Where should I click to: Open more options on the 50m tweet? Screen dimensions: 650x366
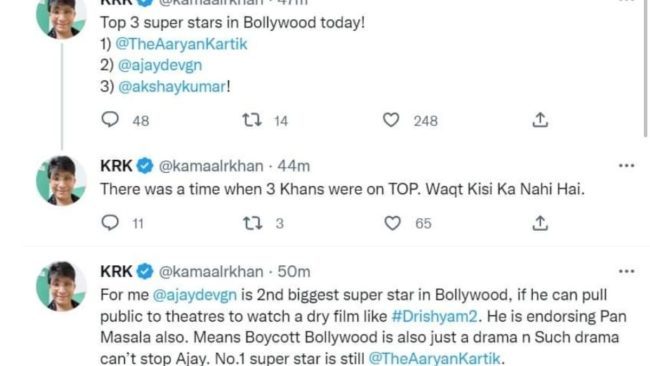tap(626, 271)
